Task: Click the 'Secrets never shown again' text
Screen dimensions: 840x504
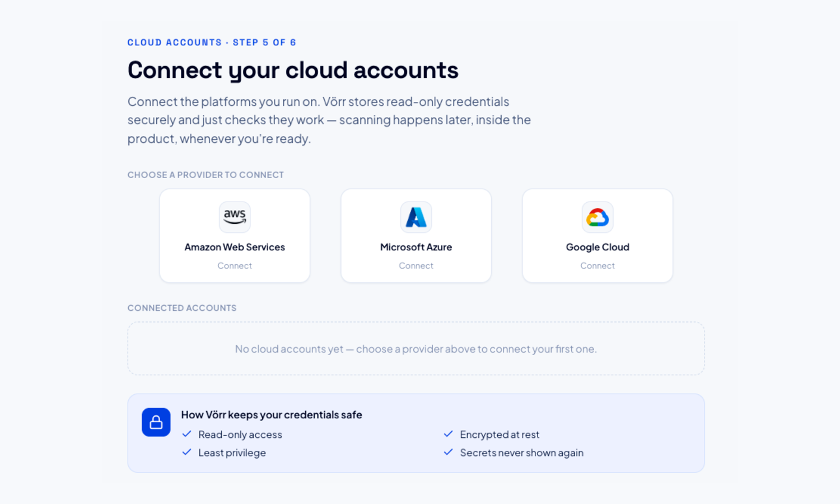Action: tap(521, 452)
